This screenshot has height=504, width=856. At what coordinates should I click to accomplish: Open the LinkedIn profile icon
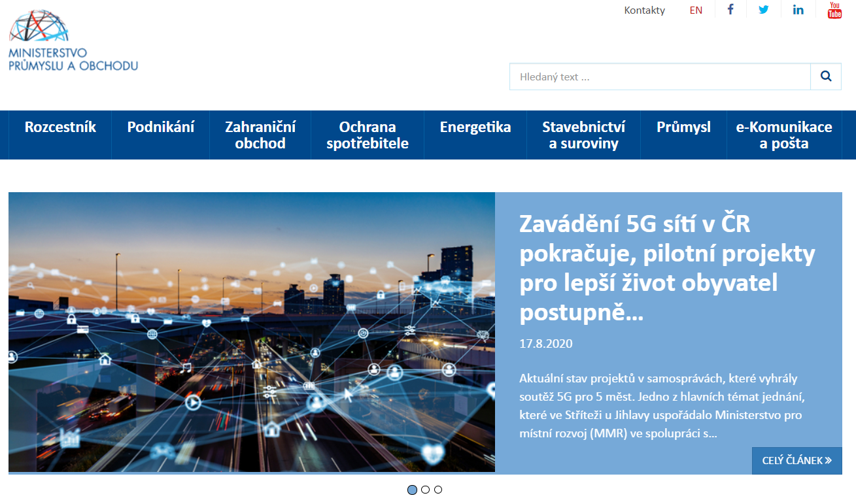tap(798, 10)
